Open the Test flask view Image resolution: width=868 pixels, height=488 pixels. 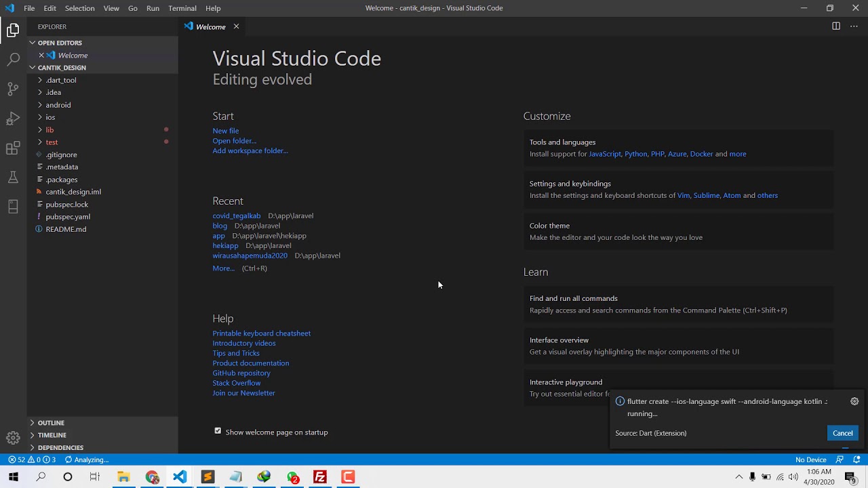coord(13,178)
